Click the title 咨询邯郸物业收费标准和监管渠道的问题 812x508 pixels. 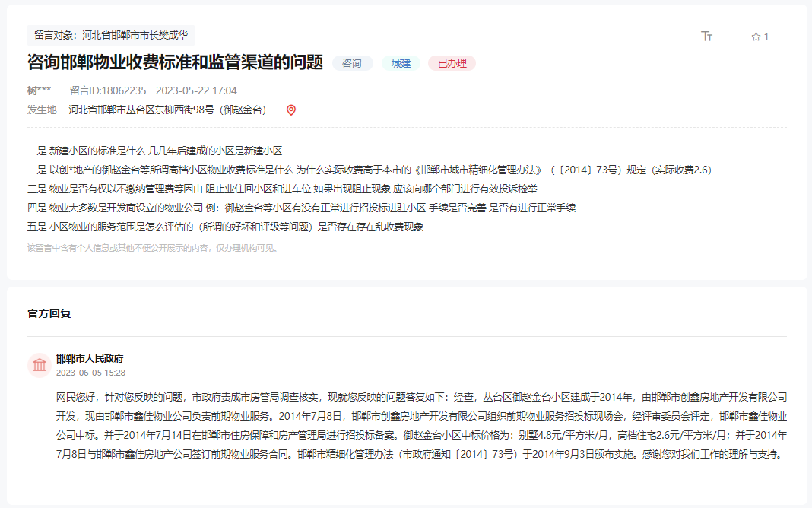pyautogui.click(x=175, y=62)
